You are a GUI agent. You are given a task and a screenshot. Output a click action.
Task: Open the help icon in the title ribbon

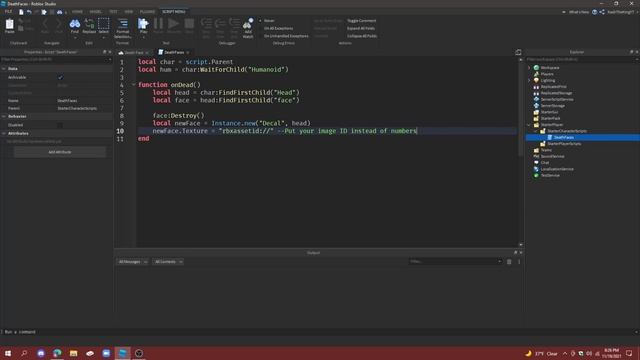click(x=595, y=12)
